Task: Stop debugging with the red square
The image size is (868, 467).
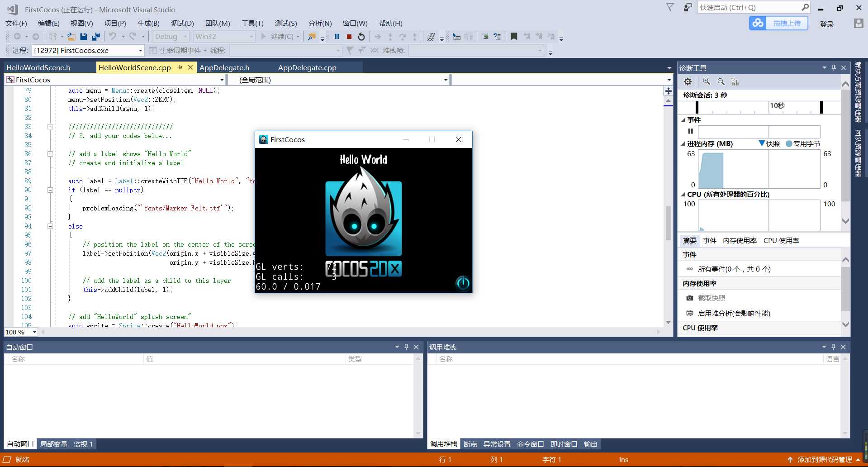Action: click(x=349, y=37)
